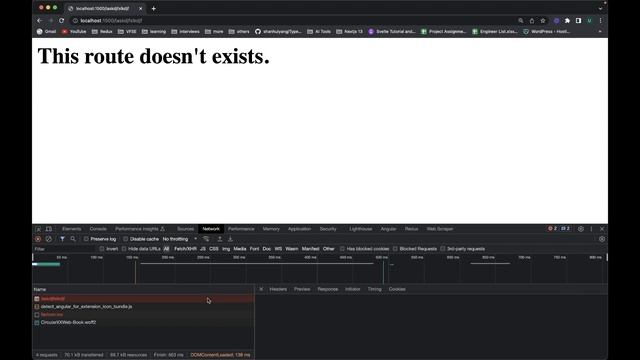The height and width of the screenshot is (360, 640).
Task: Check Blocked Requests checkbox
Action: (x=395, y=249)
